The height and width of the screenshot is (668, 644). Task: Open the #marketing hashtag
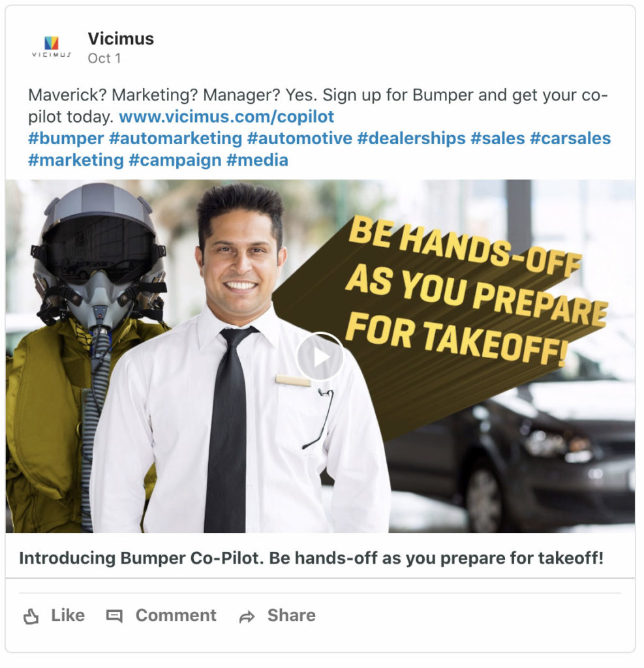[x=77, y=162]
